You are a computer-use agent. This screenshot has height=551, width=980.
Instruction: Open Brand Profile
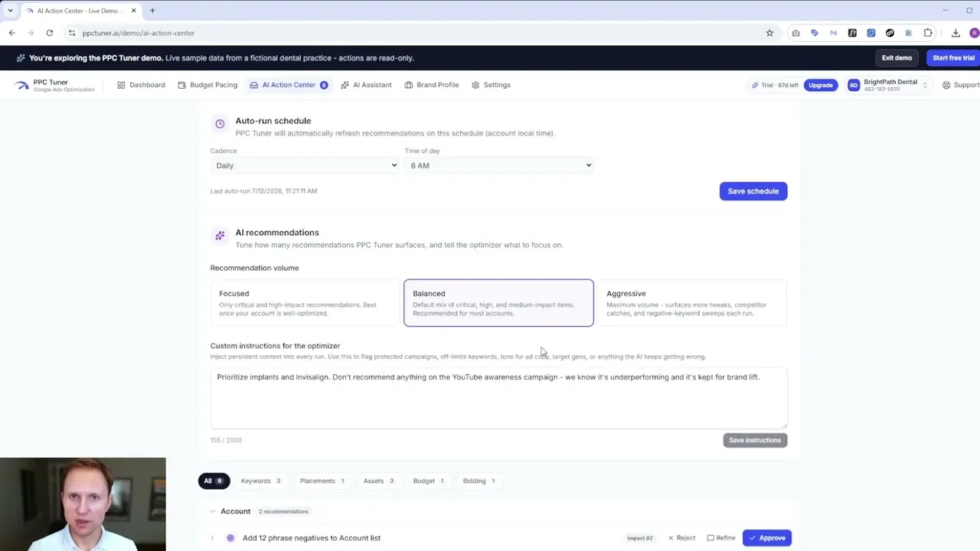point(431,85)
